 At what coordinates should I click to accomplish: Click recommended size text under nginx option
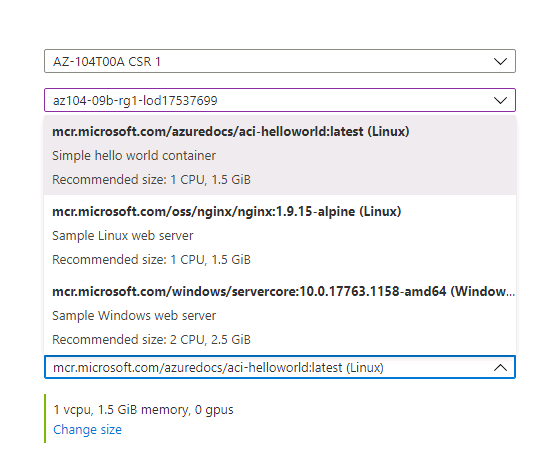tap(151, 259)
